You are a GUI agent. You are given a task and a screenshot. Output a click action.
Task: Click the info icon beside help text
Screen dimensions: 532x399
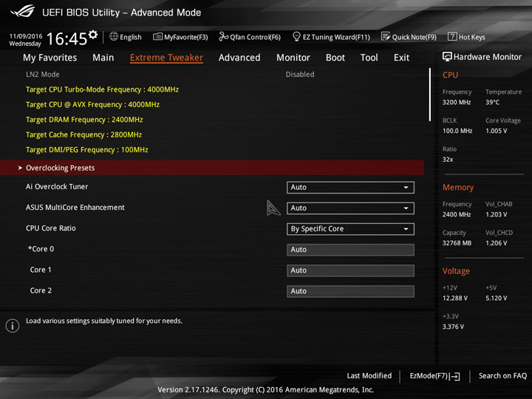13,326
